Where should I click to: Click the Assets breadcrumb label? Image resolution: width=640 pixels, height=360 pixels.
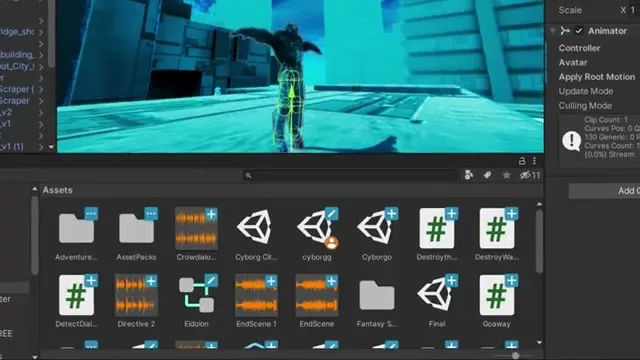coord(58,190)
